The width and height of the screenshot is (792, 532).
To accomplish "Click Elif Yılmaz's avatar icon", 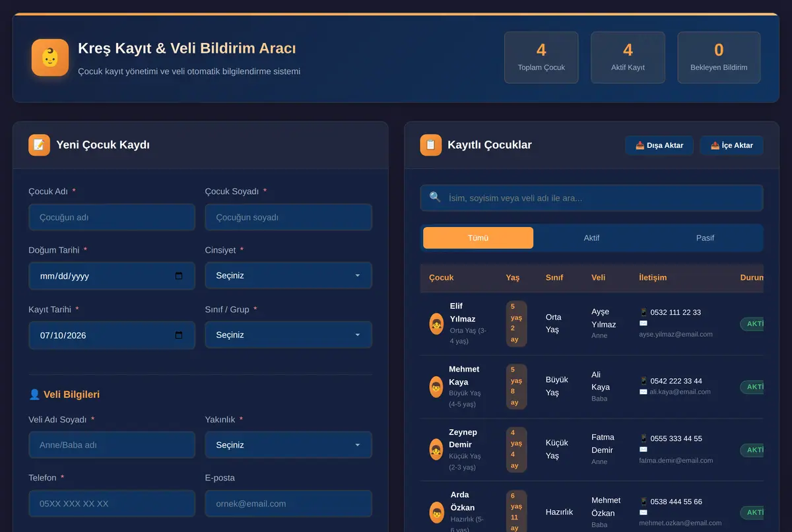I will (x=436, y=323).
